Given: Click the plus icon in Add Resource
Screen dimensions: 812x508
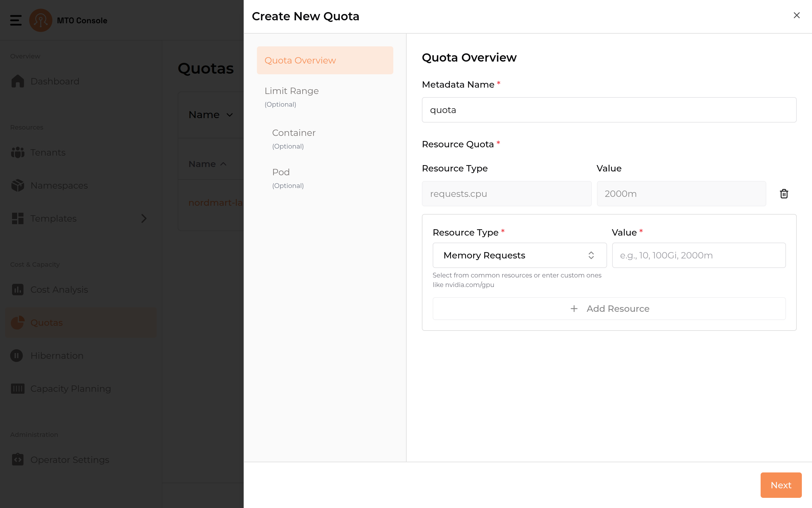Looking at the screenshot, I should pos(574,309).
